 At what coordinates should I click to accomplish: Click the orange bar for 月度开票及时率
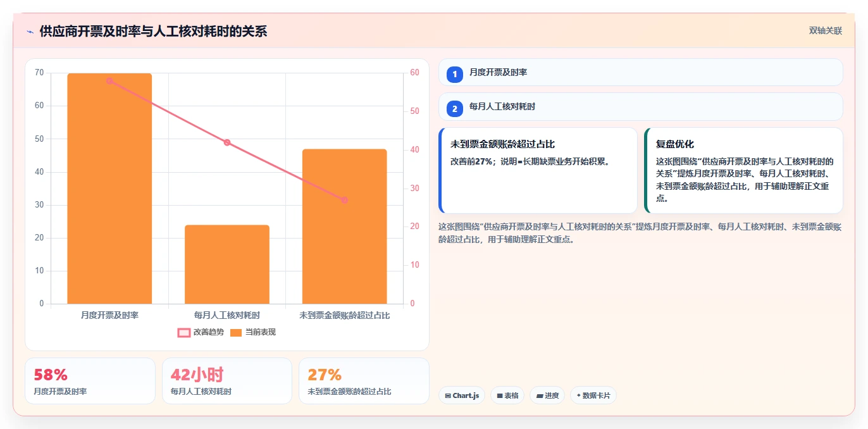tap(109, 189)
